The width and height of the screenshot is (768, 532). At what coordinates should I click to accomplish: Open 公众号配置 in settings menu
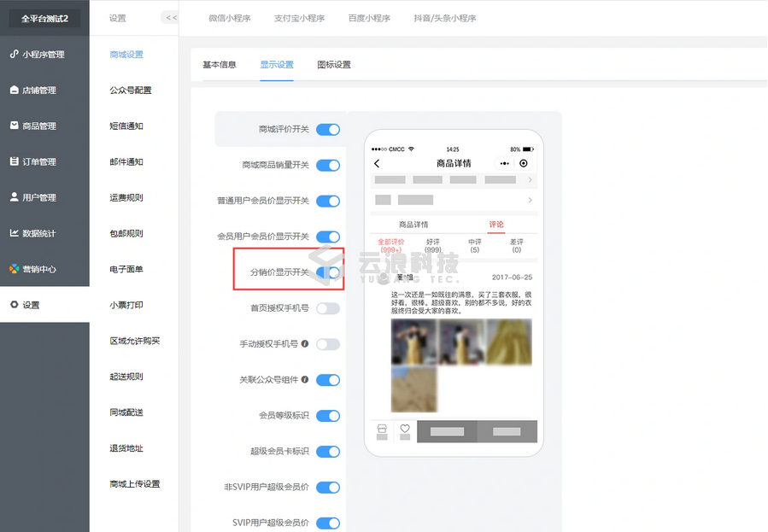131,91
